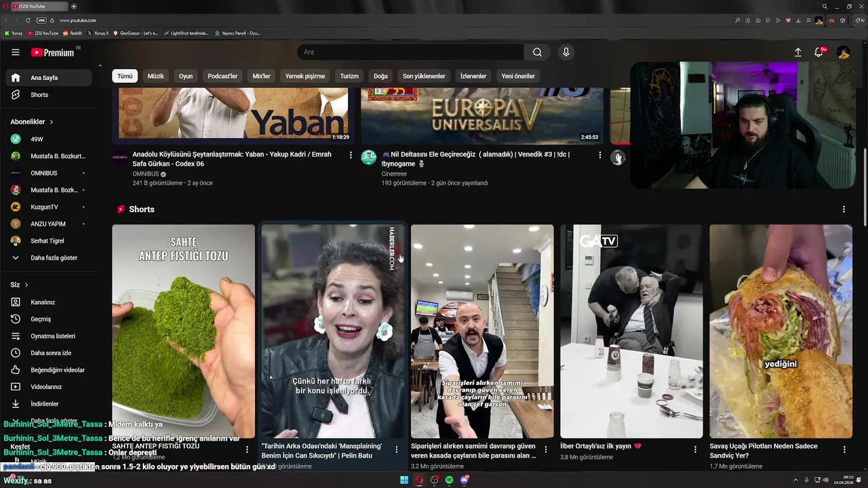
Task: Click the search magnifier button
Action: tap(537, 52)
